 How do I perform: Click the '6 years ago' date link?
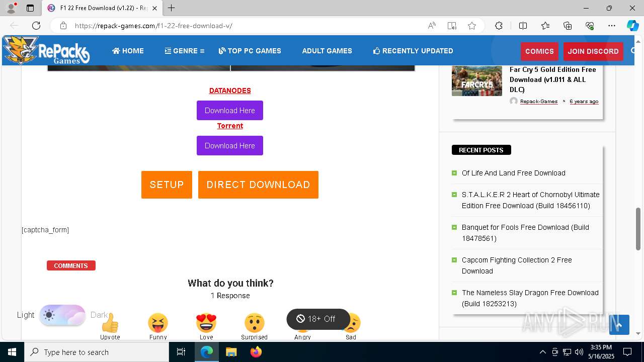click(x=584, y=102)
